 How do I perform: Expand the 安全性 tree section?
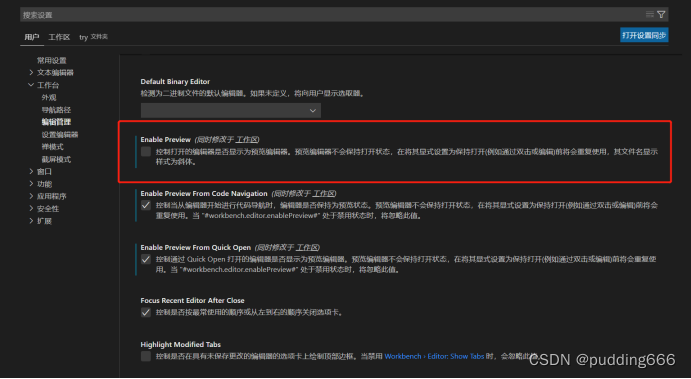pos(31,208)
